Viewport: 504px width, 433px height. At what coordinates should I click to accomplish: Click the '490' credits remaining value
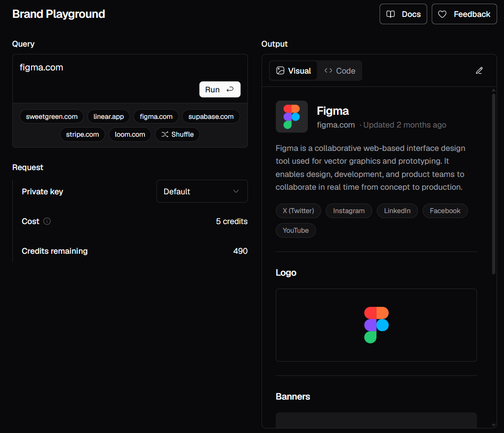click(241, 251)
